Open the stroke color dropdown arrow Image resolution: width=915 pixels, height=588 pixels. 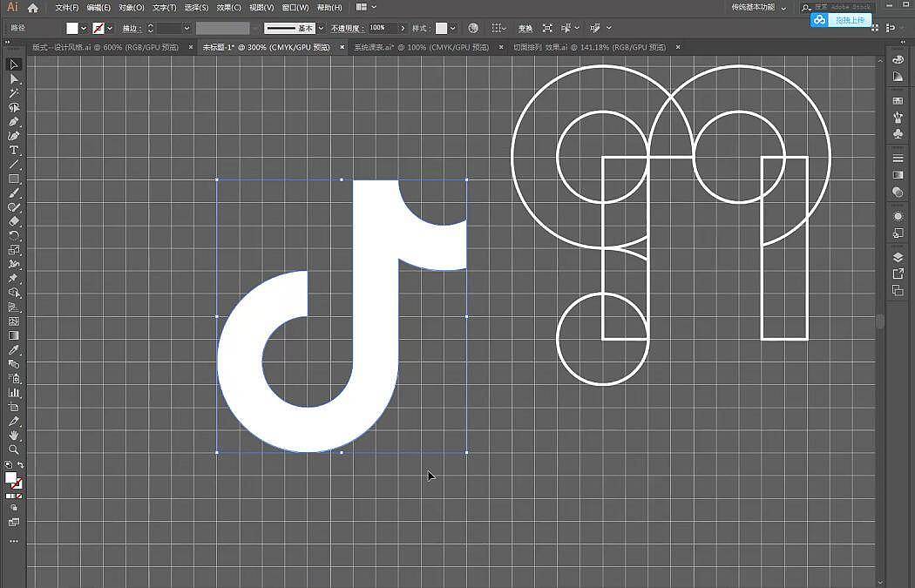click(x=110, y=28)
